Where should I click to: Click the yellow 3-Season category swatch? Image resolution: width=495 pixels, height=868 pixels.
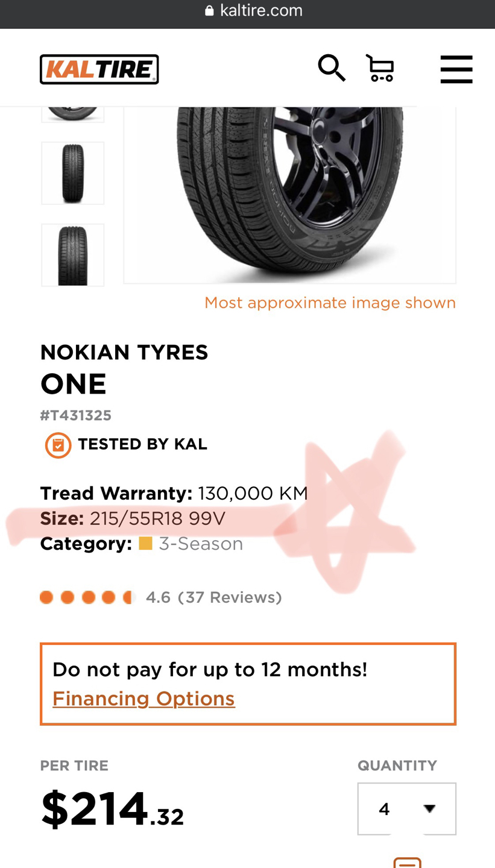point(145,544)
